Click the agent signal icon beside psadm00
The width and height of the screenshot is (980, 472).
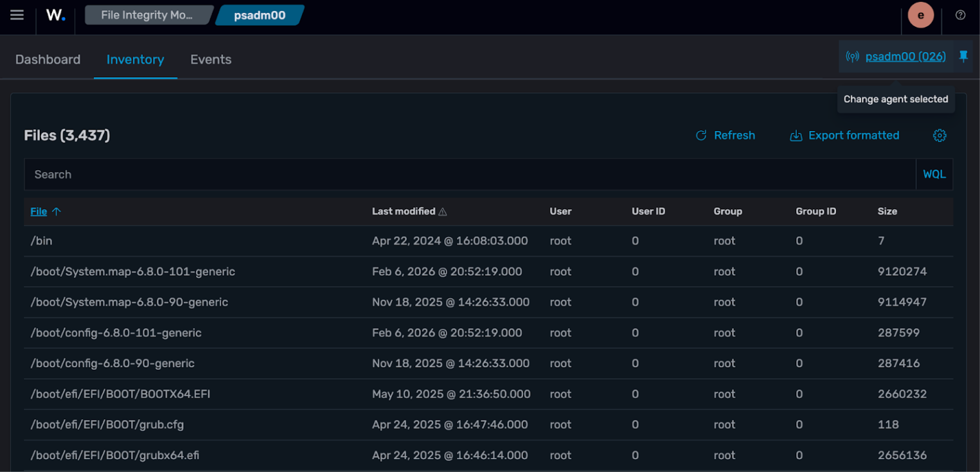click(x=852, y=57)
